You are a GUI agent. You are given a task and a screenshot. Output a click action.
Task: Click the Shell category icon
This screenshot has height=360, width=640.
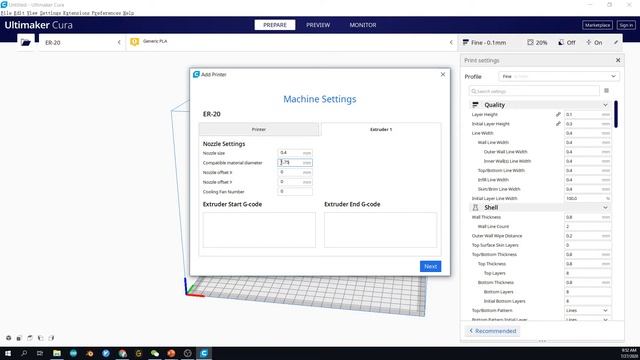(x=475, y=207)
